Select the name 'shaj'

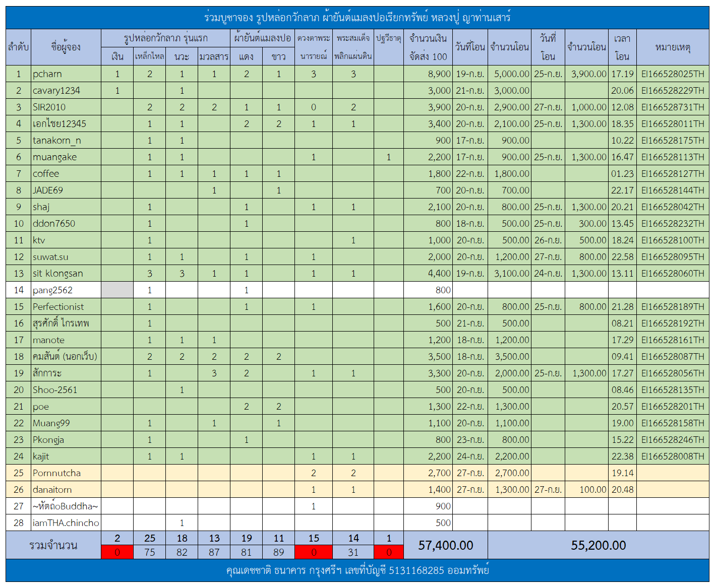pos(66,207)
